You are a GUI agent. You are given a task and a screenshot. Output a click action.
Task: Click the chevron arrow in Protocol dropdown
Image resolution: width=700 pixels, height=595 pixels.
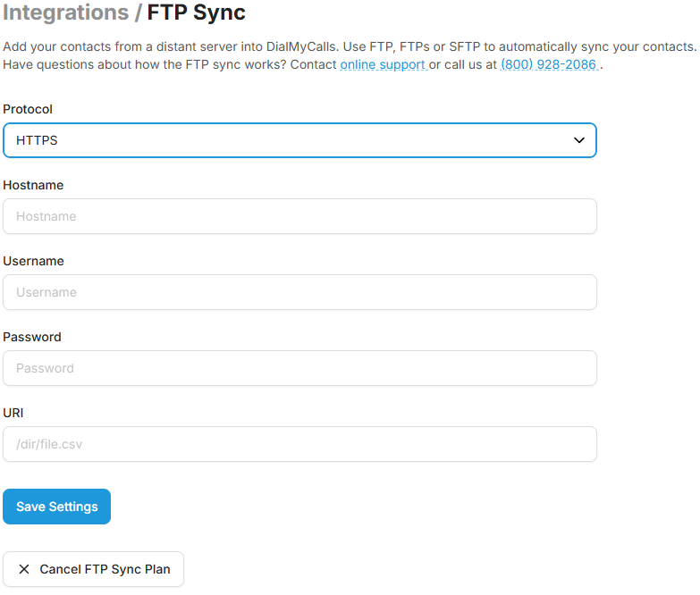[579, 140]
